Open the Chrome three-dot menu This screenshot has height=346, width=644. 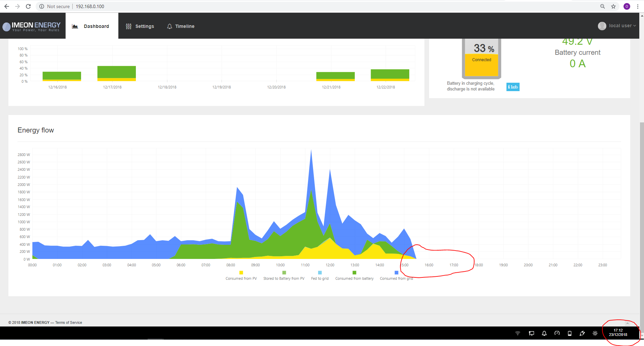point(638,6)
